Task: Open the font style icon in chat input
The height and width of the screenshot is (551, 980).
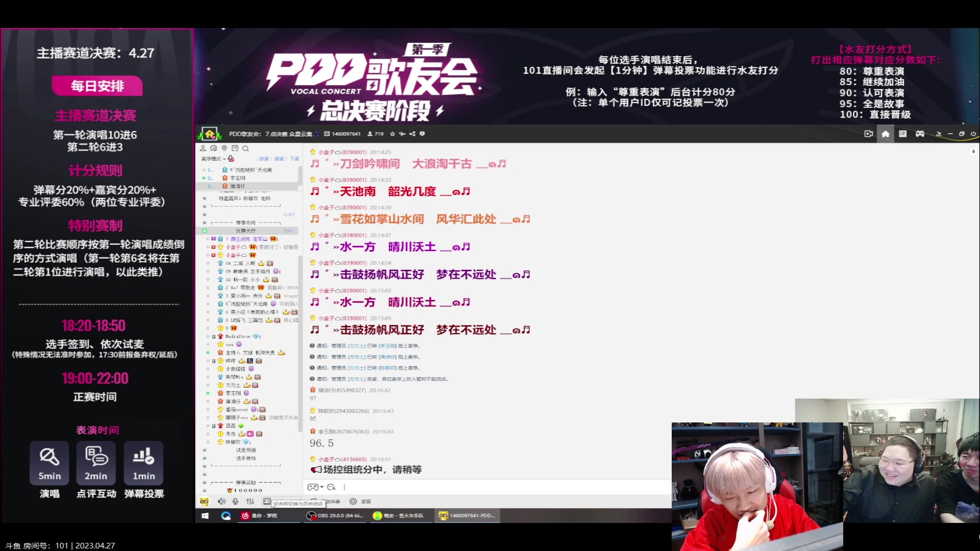Action: coord(331,487)
